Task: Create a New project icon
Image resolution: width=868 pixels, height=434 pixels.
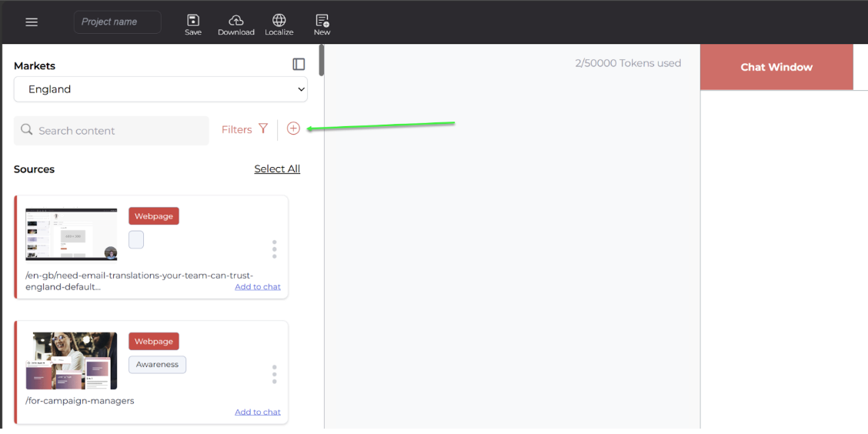Action: coord(322,21)
